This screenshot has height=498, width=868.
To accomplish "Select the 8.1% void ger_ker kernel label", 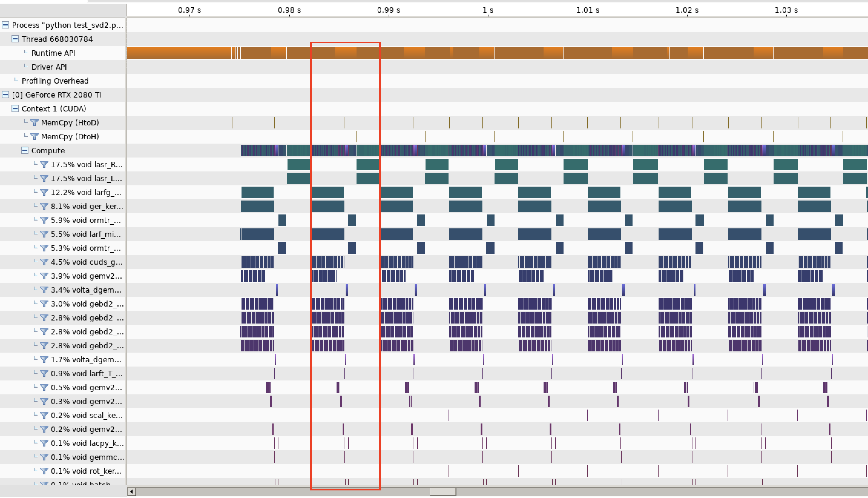I will point(87,206).
